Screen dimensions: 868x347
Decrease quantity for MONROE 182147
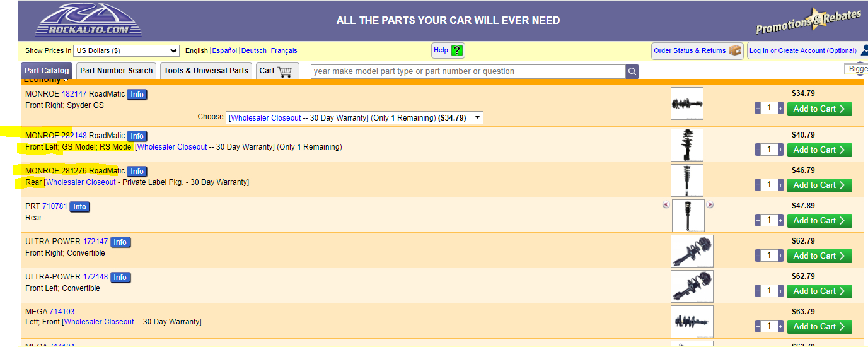(758, 109)
